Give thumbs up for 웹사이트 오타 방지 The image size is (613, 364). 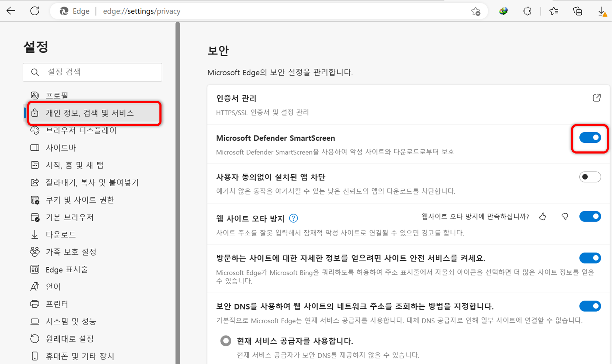coord(542,217)
